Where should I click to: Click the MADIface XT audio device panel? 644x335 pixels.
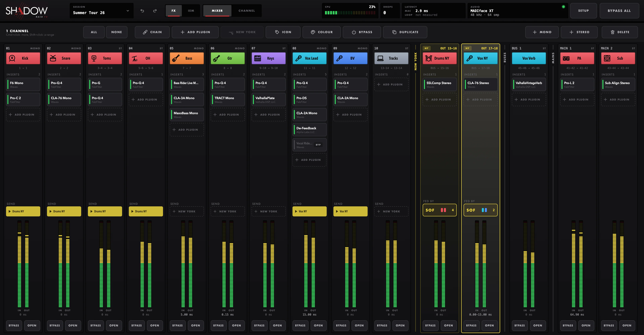[518, 11]
